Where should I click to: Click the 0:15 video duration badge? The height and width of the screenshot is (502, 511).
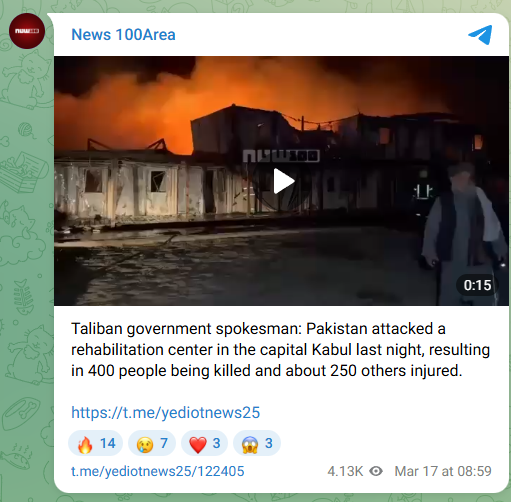pos(477,285)
